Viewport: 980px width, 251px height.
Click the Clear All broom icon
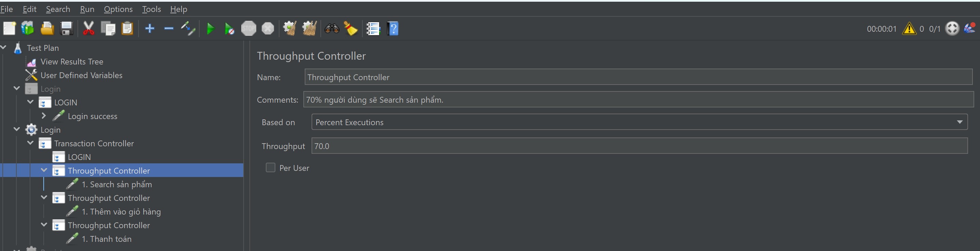click(309, 29)
